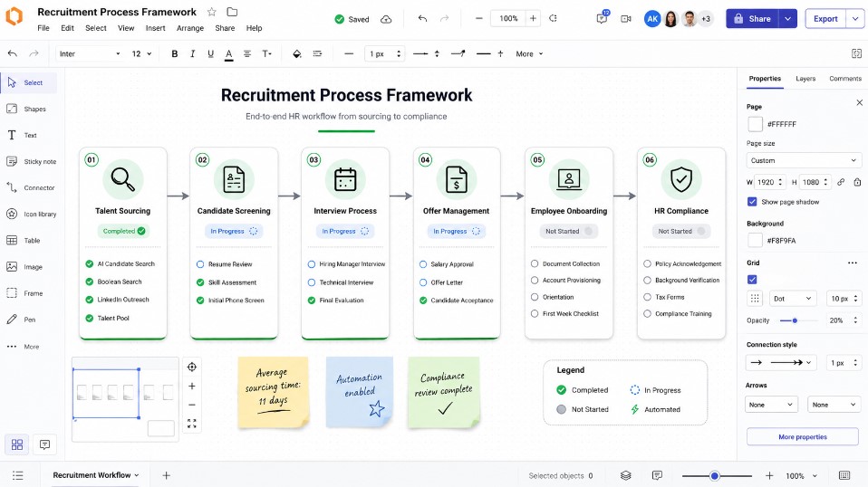Screen dimensions: 868x487
Task: Open the font size dropdown
Action: tap(141, 53)
